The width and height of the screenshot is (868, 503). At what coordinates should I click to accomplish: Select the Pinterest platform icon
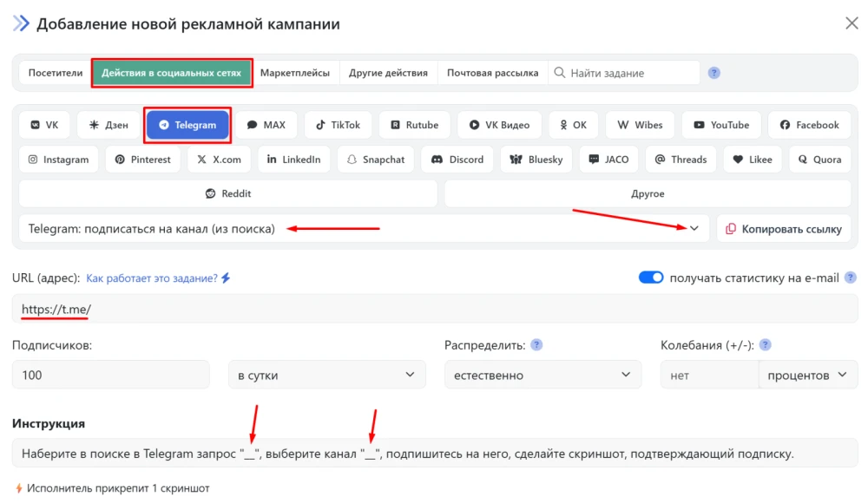pyautogui.click(x=142, y=159)
